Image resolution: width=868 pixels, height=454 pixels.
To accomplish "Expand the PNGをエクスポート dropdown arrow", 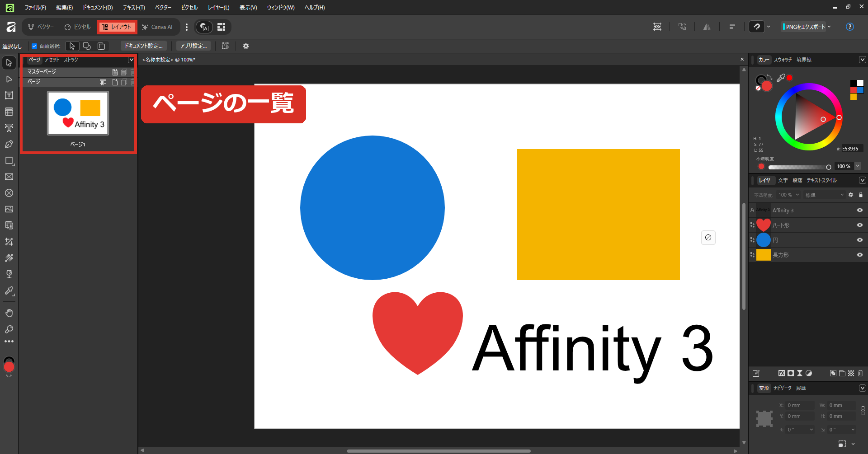I will [829, 27].
